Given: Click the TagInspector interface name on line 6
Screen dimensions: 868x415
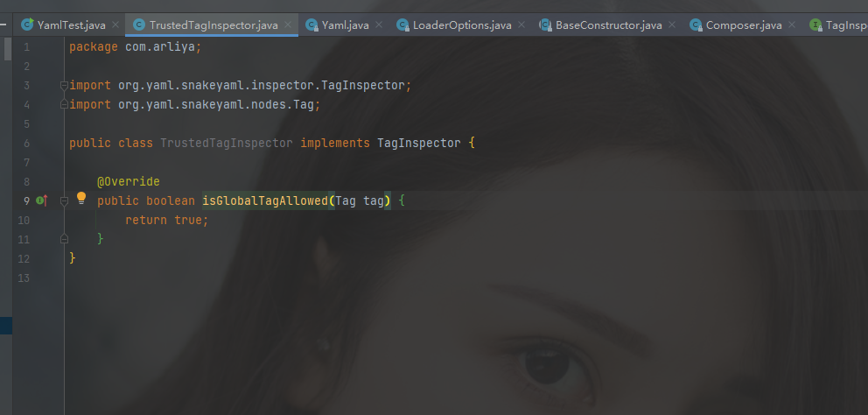Looking at the screenshot, I should (418, 143).
